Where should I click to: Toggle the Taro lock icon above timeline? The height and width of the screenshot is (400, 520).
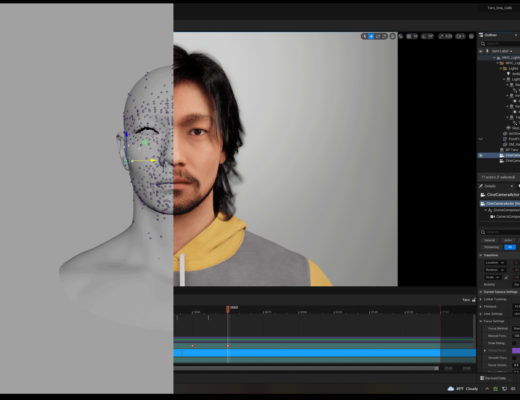coord(474,300)
